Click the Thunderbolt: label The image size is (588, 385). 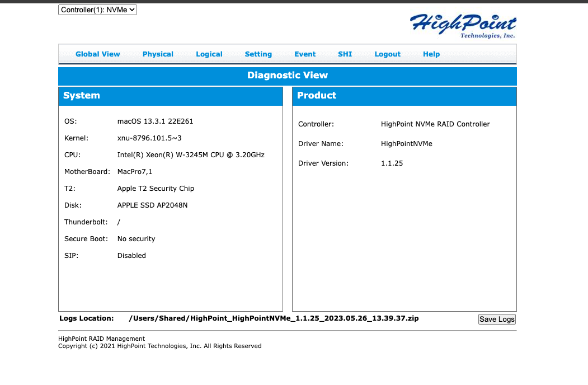(x=86, y=222)
